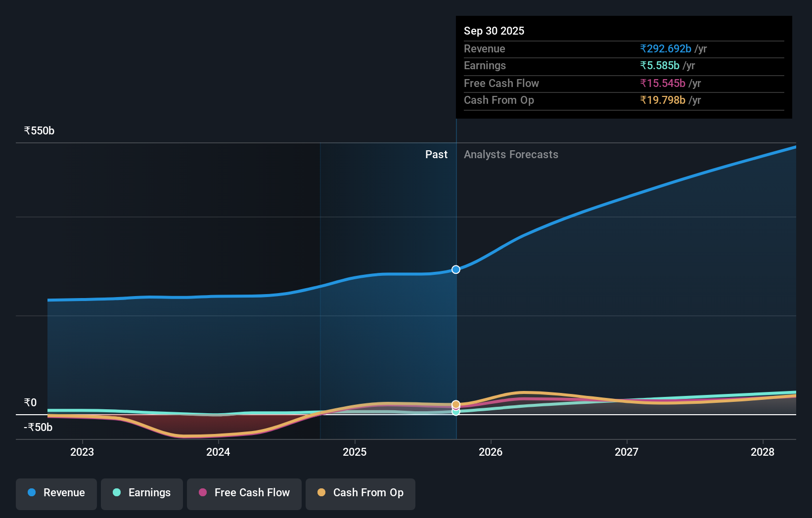This screenshot has height=518, width=812.
Task: Switch to the Past section of the chart
Action: 436,154
